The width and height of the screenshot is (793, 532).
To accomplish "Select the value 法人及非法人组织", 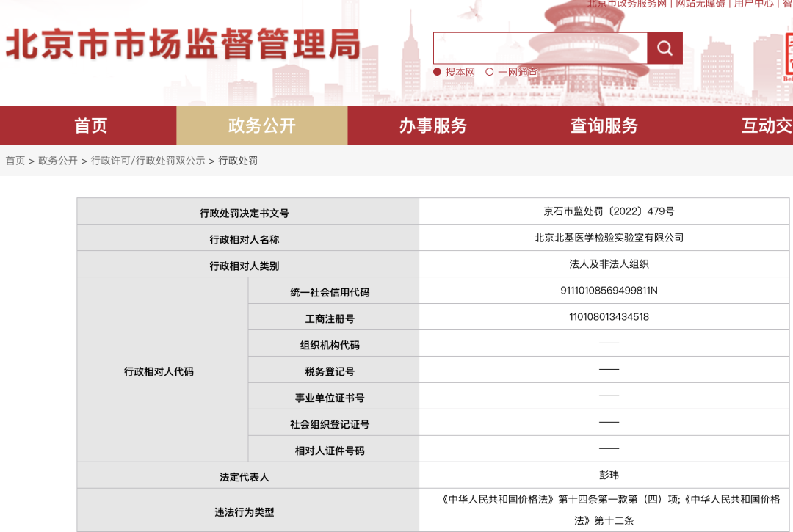I will pyautogui.click(x=609, y=263).
